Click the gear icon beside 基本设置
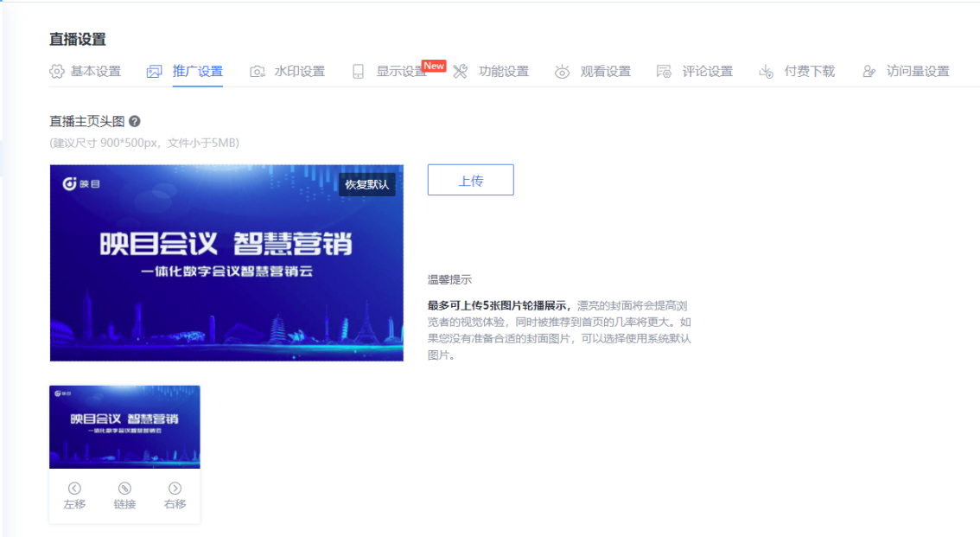980x537 pixels. [x=57, y=71]
